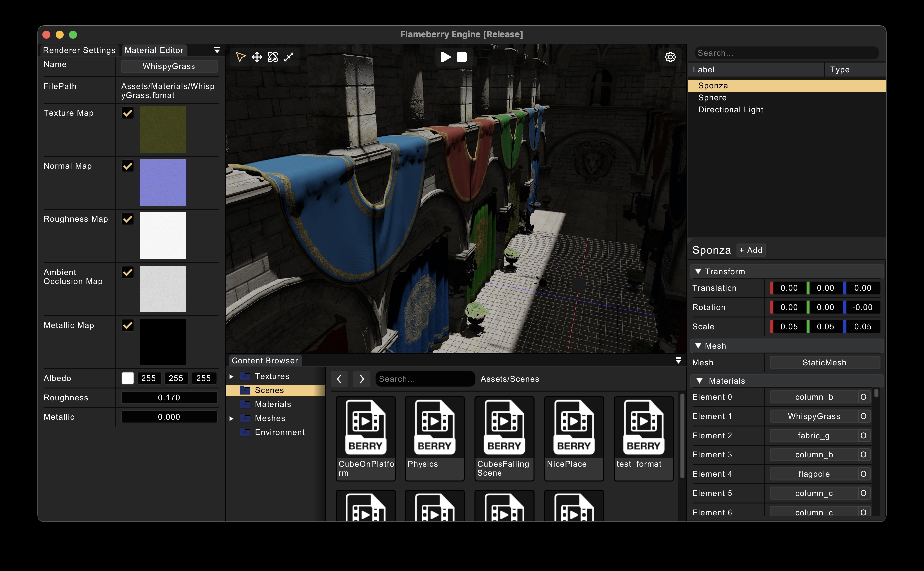The height and width of the screenshot is (571, 924).
Task: Open WhispyGrass material for Element 1
Action: [814, 416]
